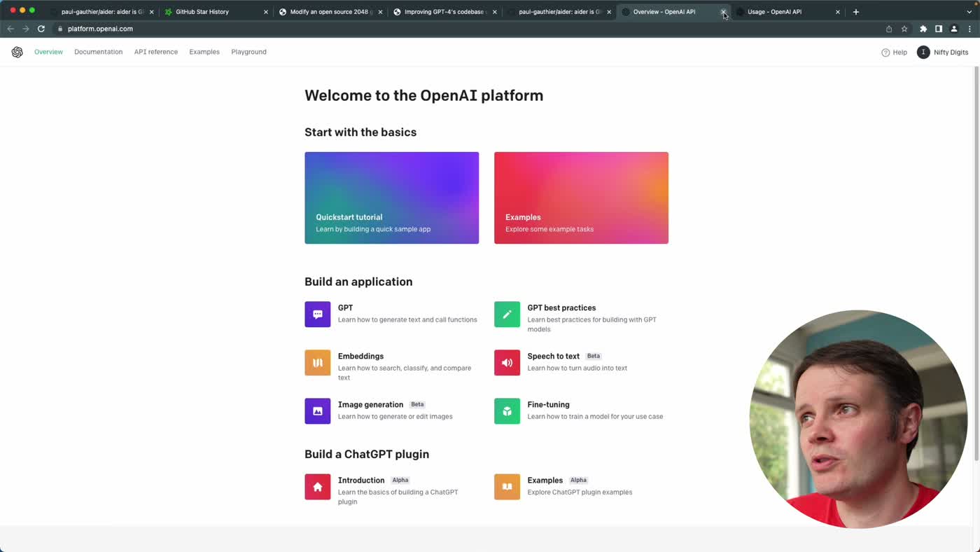Close the Usage - OpenAI API tab
The image size is (980, 552).
[838, 12]
